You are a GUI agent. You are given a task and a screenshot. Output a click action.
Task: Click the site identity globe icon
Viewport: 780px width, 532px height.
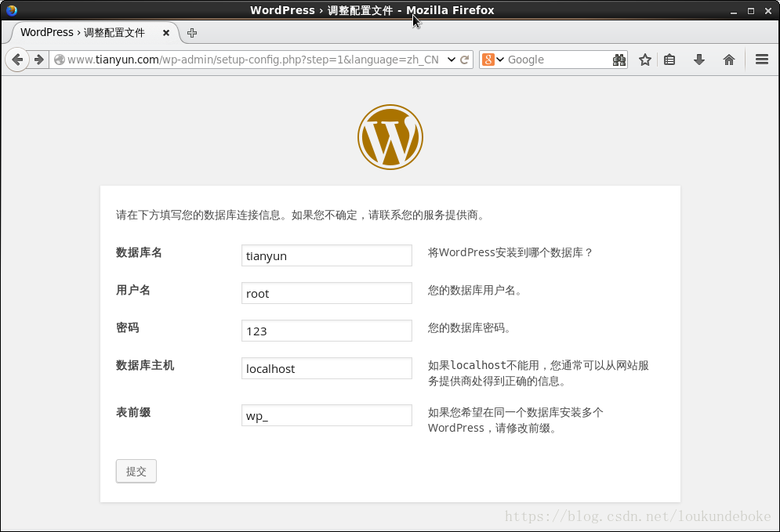[x=60, y=60]
